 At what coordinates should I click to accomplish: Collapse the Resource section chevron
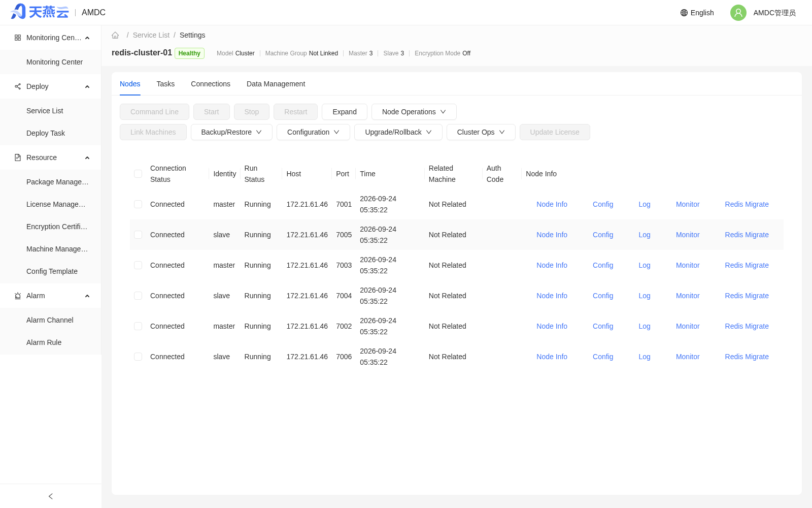point(87,157)
